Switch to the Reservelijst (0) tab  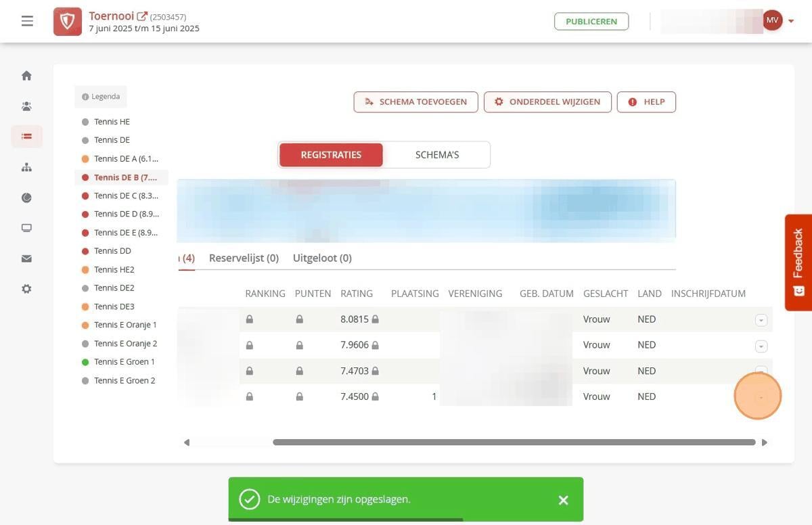[244, 258]
